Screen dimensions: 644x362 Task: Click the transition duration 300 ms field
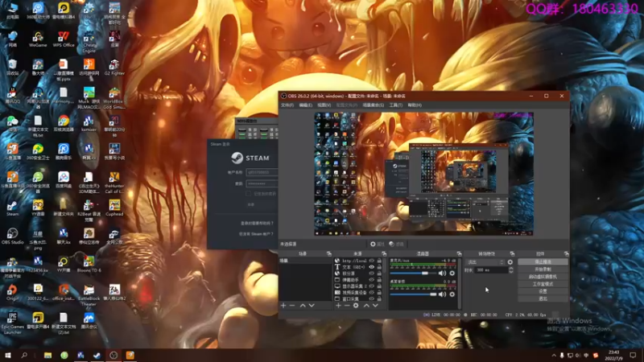pyautogui.click(x=491, y=270)
